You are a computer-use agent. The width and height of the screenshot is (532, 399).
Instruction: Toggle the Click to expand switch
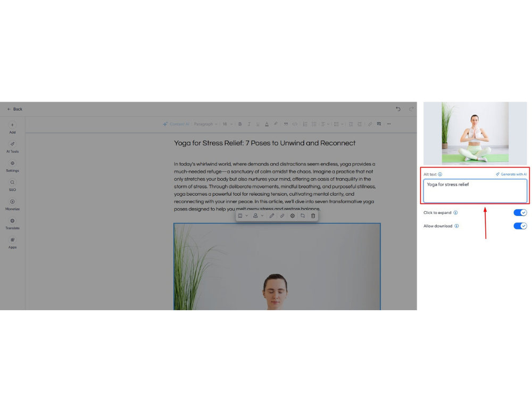tap(520, 213)
